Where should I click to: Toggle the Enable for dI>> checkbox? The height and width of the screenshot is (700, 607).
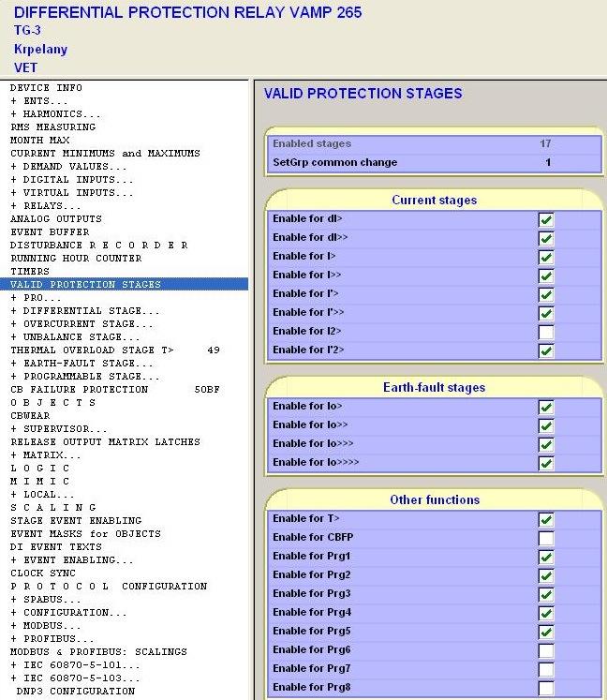546,238
